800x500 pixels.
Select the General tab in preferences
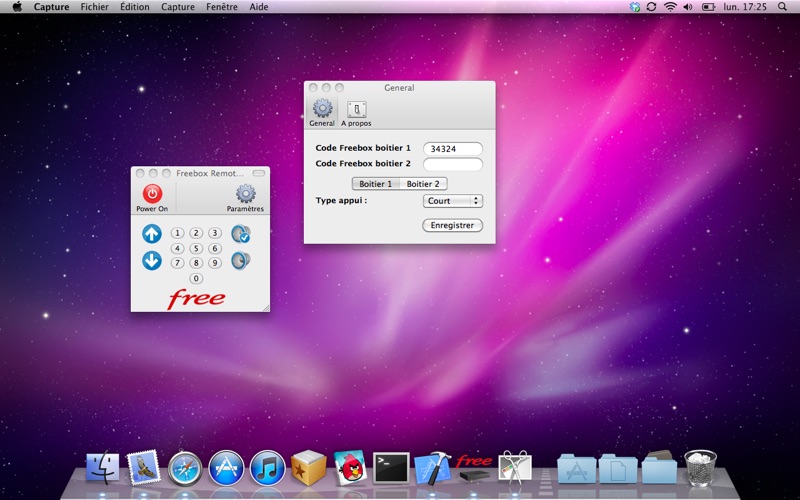[x=322, y=113]
